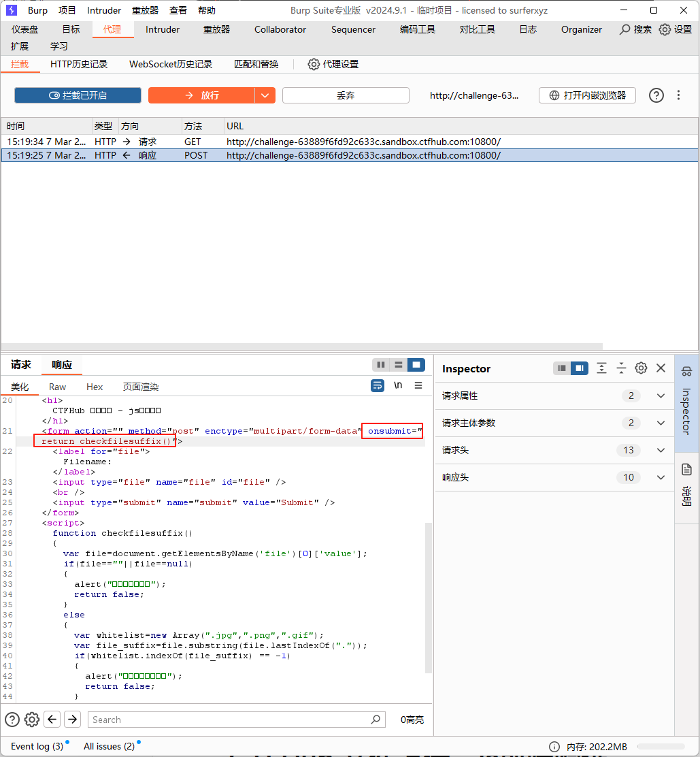Expand the 请求属性 section
This screenshot has height=757, width=700.
tap(554, 396)
